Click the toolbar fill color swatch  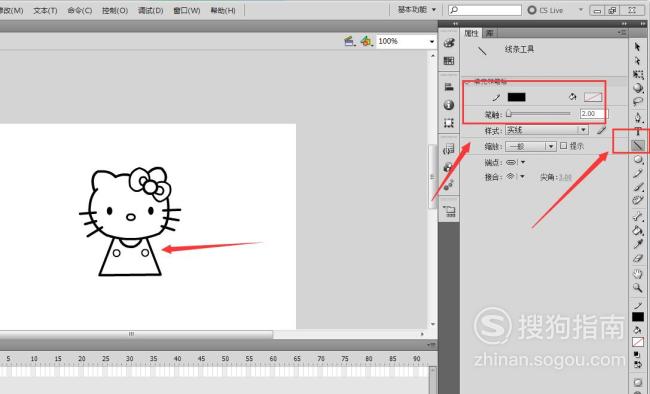pyautogui.click(x=638, y=342)
